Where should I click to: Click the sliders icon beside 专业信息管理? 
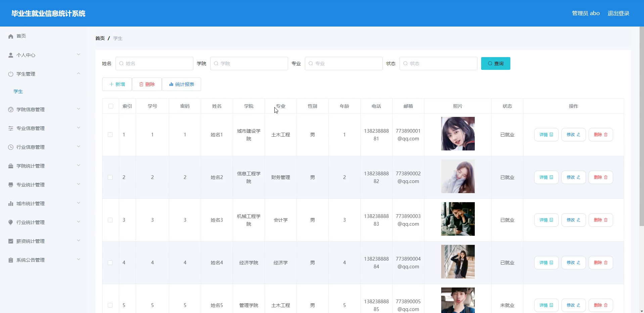(x=11, y=128)
